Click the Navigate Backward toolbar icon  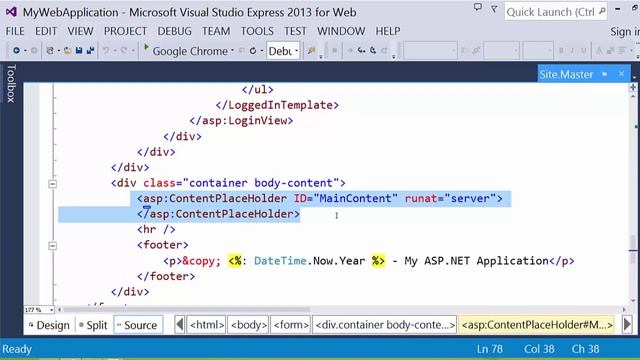click(16, 51)
